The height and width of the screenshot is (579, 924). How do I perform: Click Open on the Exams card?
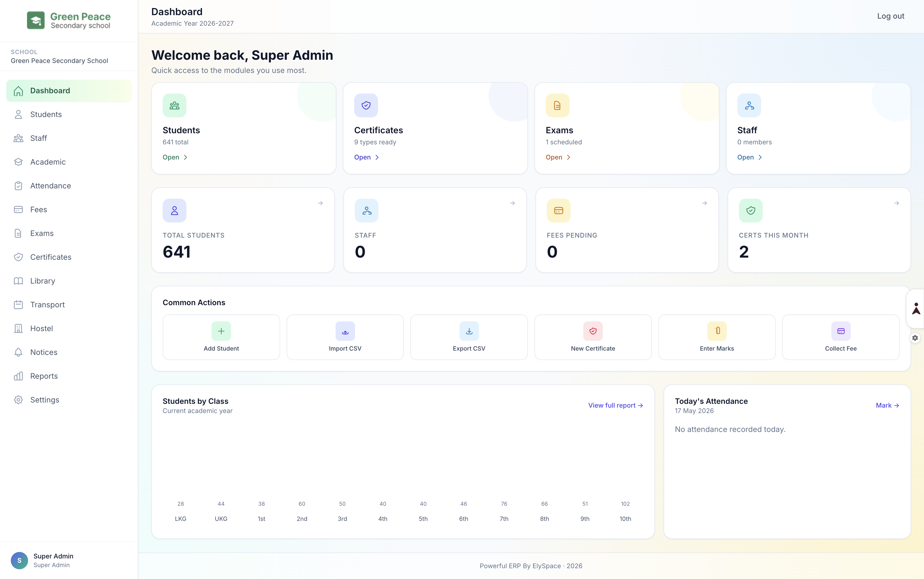pyautogui.click(x=558, y=157)
